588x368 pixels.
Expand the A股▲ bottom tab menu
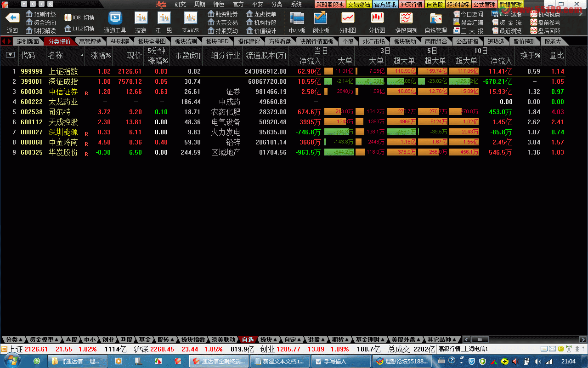pos(72,339)
